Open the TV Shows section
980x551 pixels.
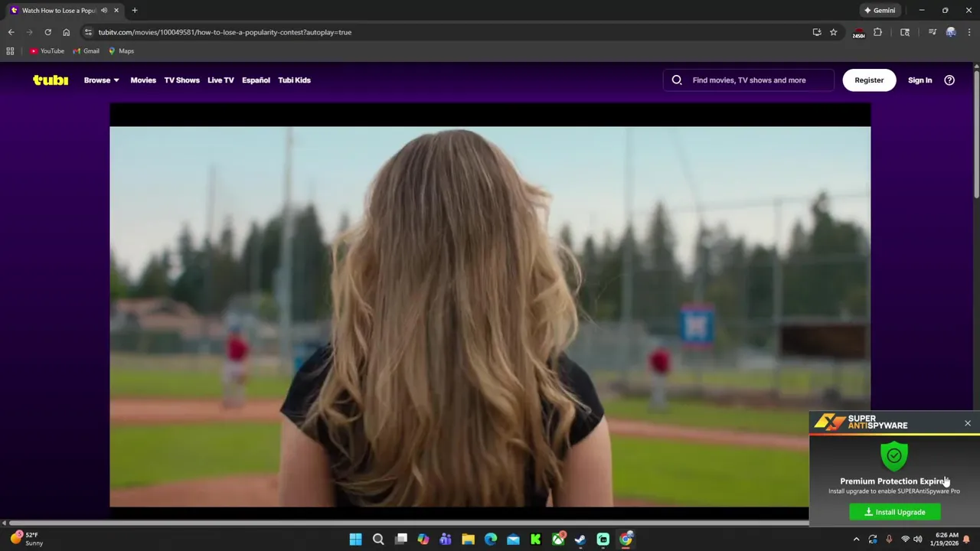tap(181, 80)
